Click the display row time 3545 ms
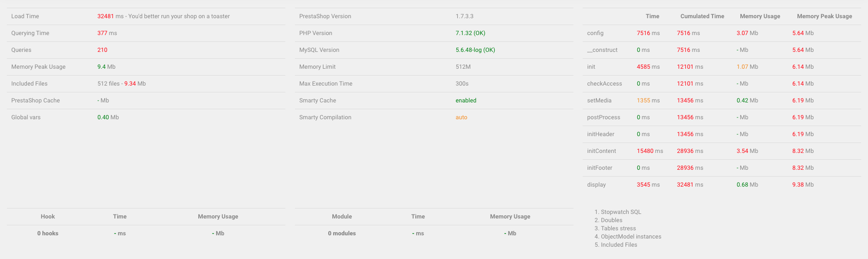The height and width of the screenshot is (259, 868). (648, 185)
